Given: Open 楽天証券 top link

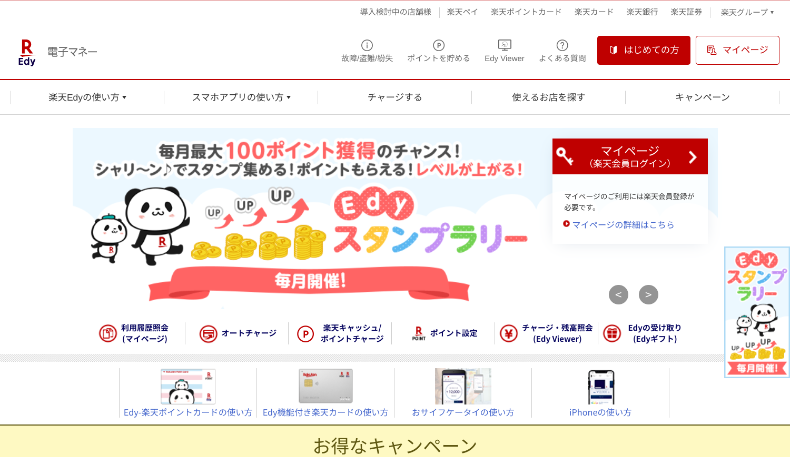Looking at the screenshot, I should coord(686,12).
